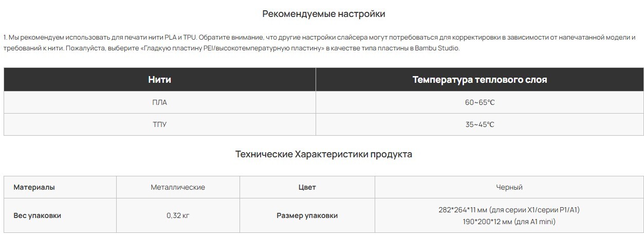
Task: Click the 'Материалы' label cell
Action: pyautogui.click(x=60, y=187)
